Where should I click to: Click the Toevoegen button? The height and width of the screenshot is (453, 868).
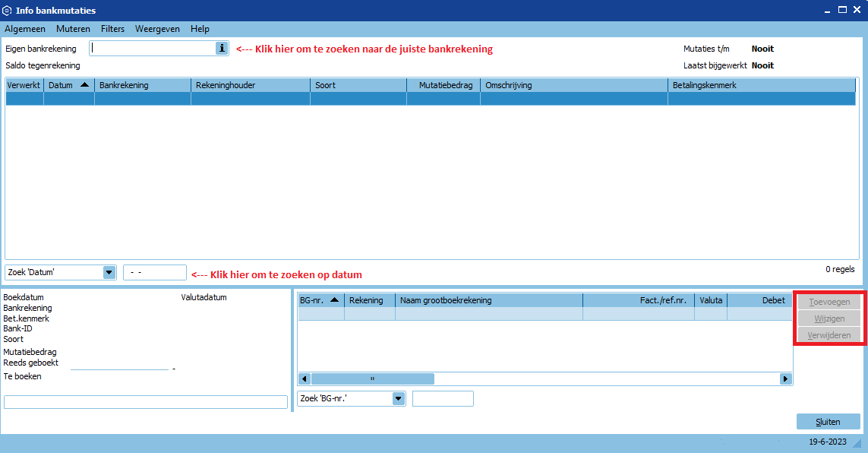[x=829, y=302]
